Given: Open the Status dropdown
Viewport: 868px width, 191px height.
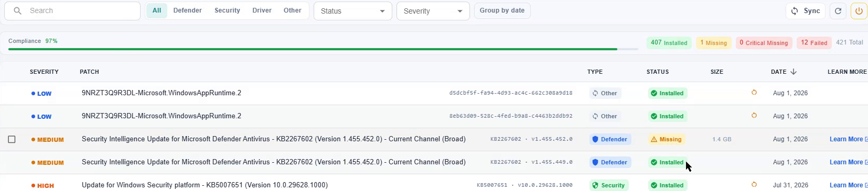Looking at the screenshot, I should coord(353,11).
